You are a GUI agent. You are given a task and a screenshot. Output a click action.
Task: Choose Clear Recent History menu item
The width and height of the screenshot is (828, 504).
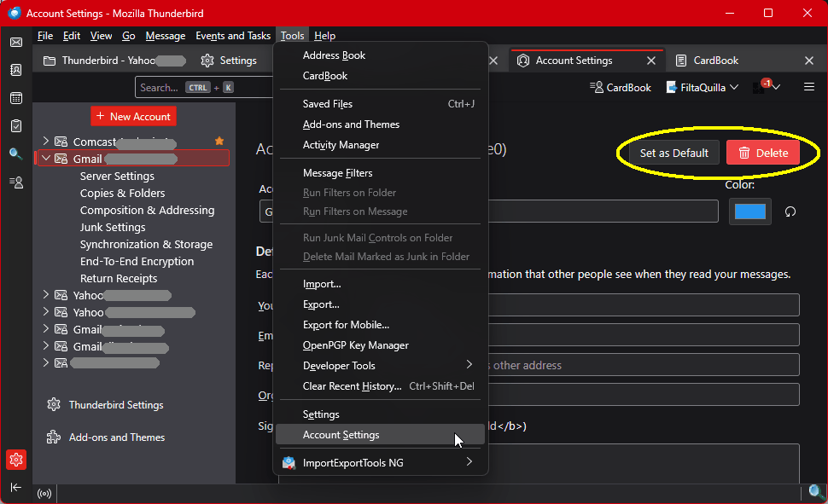pos(380,386)
